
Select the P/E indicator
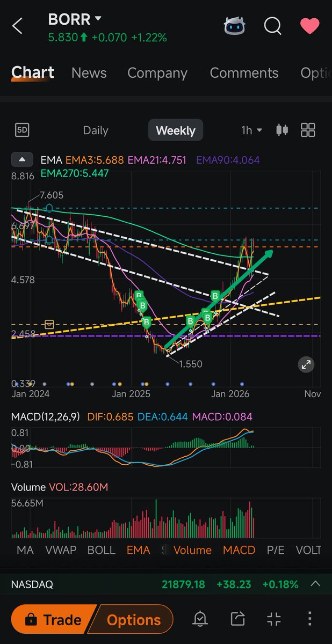click(276, 550)
